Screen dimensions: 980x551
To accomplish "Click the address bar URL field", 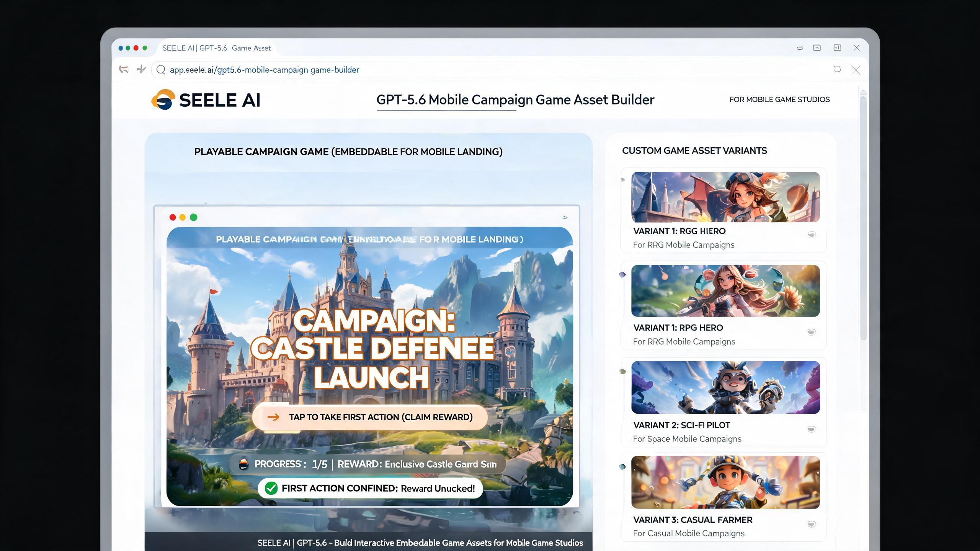I will click(x=490, y=70).
